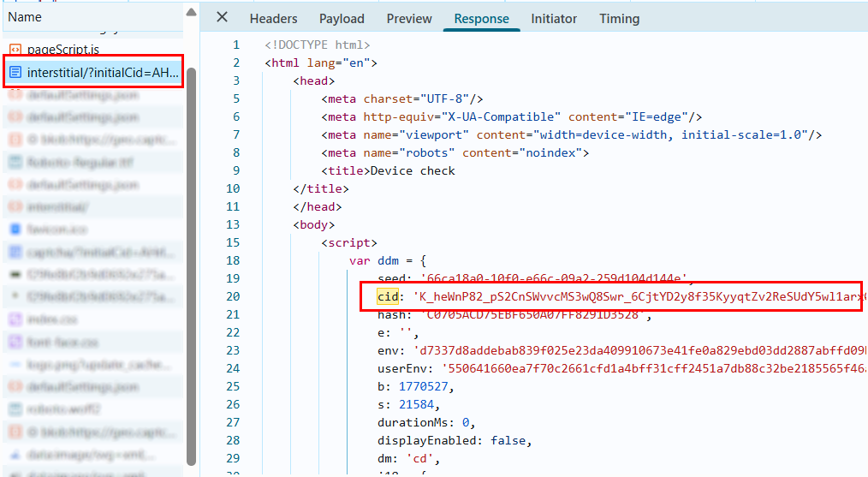Go to the Initiator tab
The width and height of the screenshot is (868, 477).
(554, 19)
